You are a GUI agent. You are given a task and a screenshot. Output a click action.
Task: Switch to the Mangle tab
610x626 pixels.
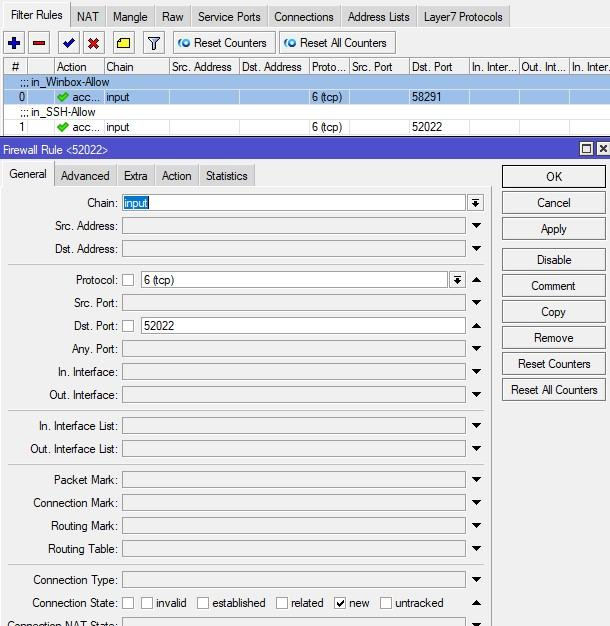click(x=130, y=17)
